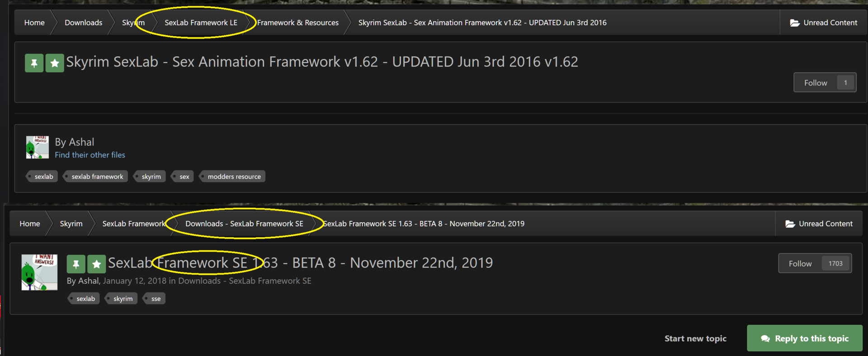Follow the v1.62 topic with 1 follower
The width and height of the screenshot is (868, 356).
click(x=815, y=83)
